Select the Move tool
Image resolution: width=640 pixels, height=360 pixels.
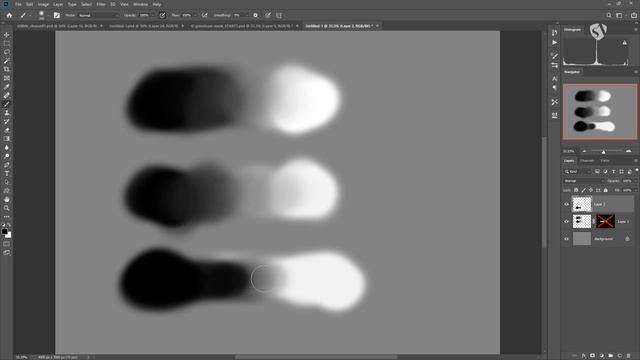pyautogui.click(x=7, y=35)
